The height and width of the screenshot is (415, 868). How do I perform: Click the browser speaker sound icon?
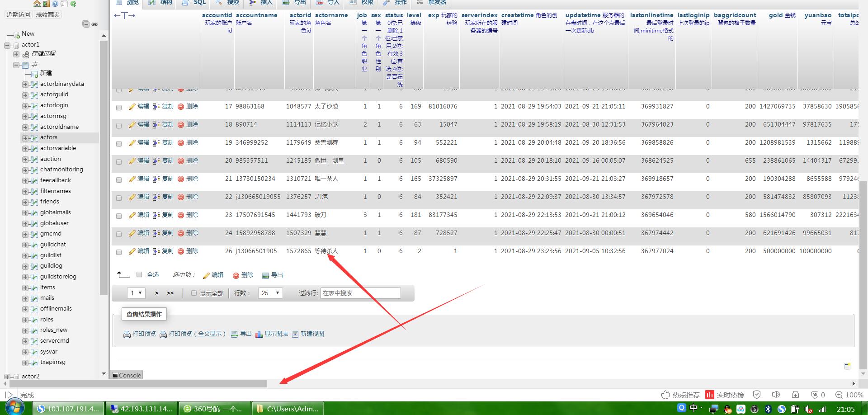pos(776,395)
